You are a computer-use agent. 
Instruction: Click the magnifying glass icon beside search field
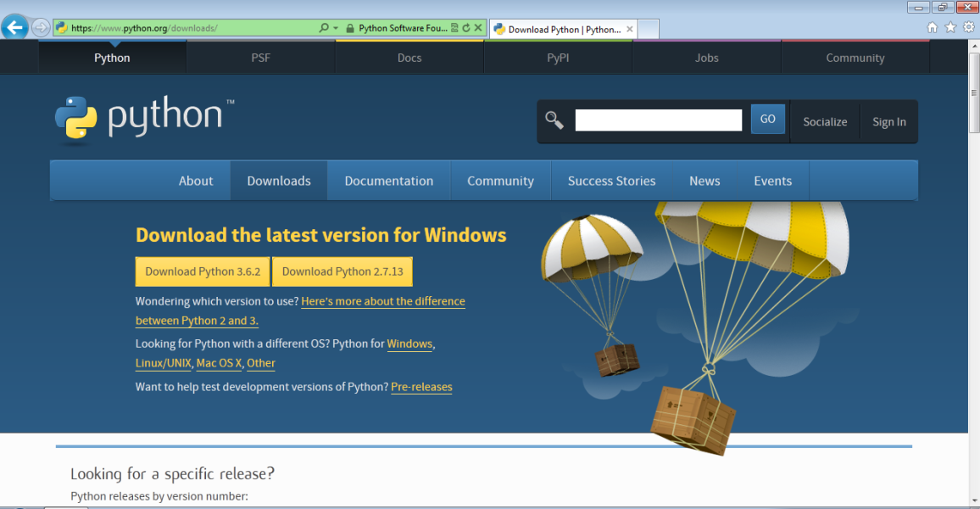(x=554, y=120)
